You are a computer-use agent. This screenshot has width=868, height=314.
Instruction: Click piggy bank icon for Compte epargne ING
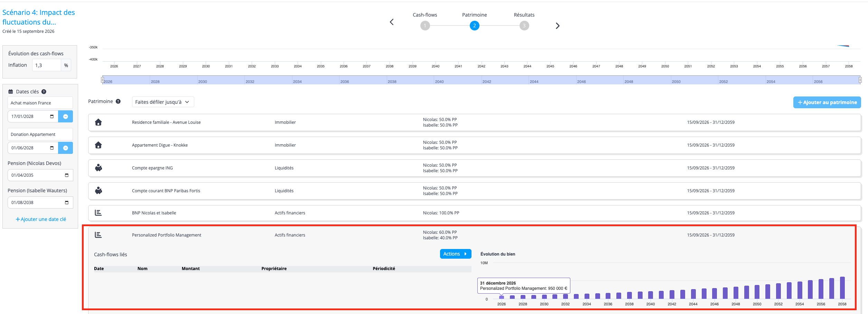coord(99,168)
